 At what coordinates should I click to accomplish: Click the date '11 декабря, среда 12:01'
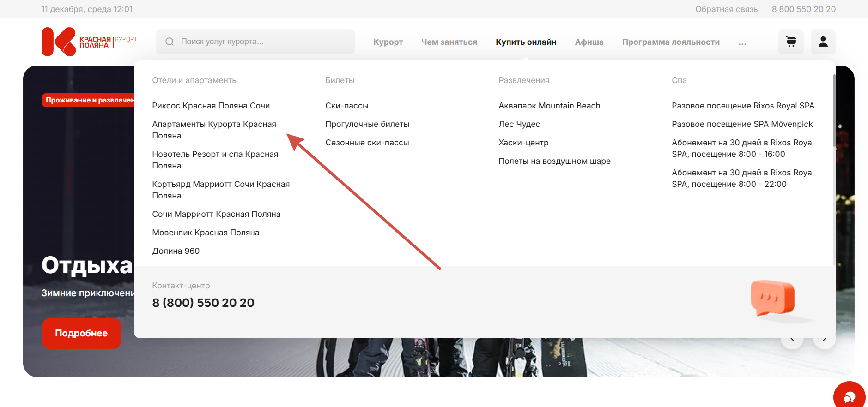point(87,9)
